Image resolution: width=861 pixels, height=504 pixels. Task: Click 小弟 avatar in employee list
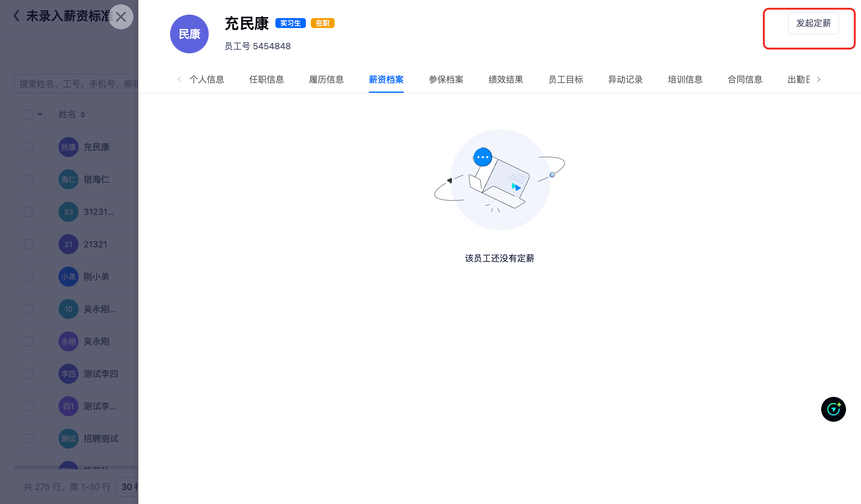68,277
